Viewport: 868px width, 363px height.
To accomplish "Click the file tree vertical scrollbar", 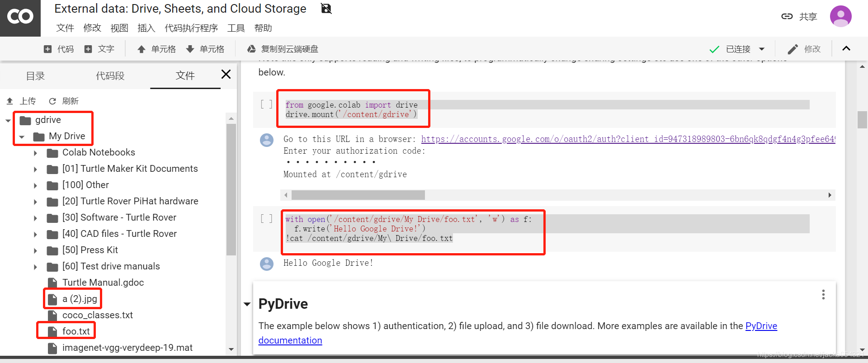I will coord(231,190).
